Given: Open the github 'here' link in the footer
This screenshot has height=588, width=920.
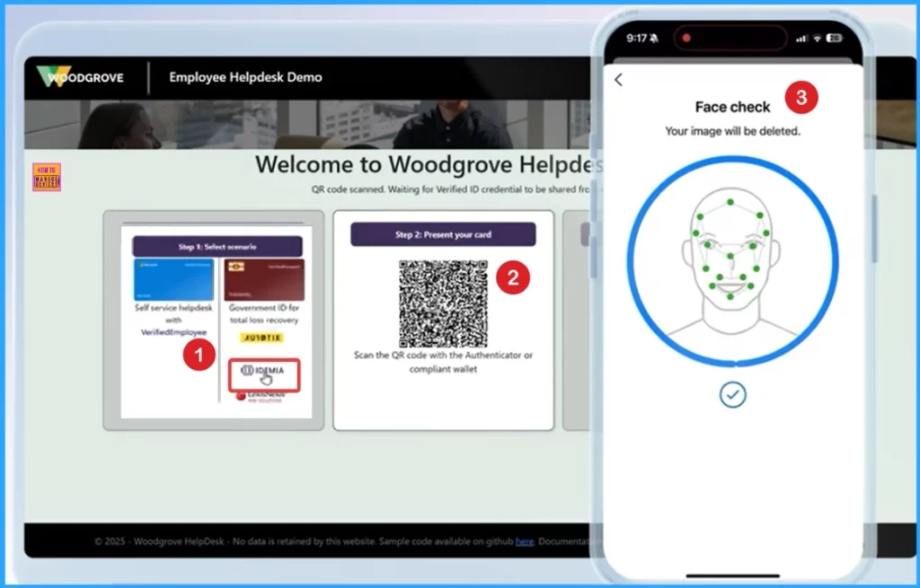Looking at the screenshot, I should tap(525, 541).
